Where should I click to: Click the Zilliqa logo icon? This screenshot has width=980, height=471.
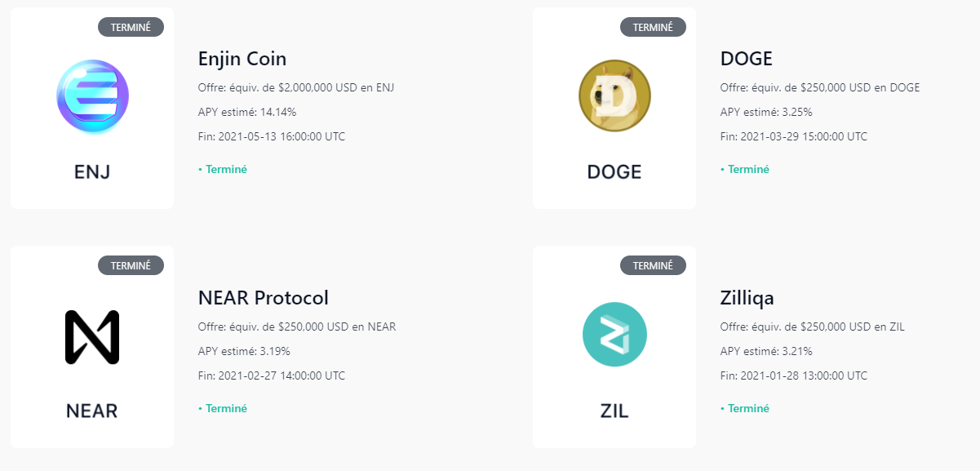[x=614, y=335]
